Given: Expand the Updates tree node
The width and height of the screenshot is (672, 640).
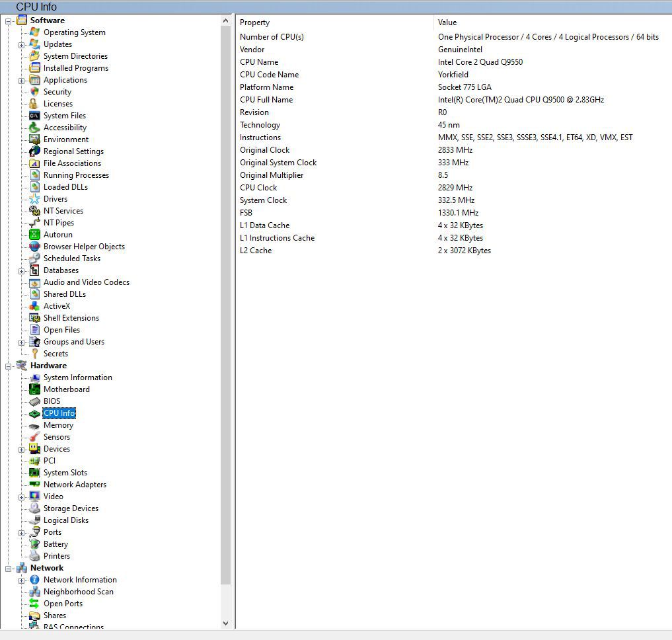Looking at the screenshot, I should [21, 45].
